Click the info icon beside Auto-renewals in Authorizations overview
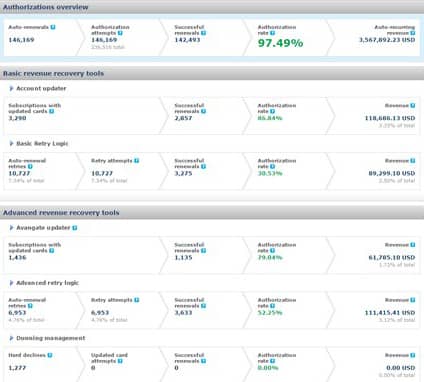 click(53, 27)
